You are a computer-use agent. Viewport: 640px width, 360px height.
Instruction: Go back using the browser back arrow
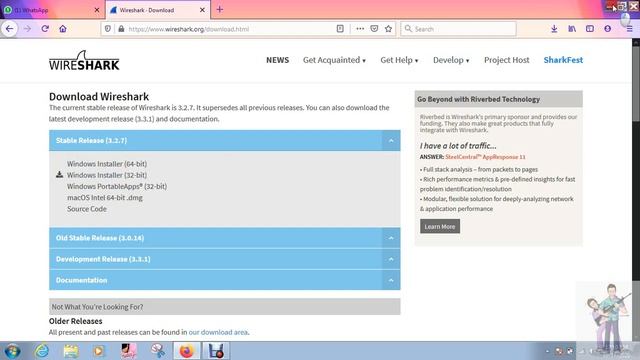click(x=9, y=29)
